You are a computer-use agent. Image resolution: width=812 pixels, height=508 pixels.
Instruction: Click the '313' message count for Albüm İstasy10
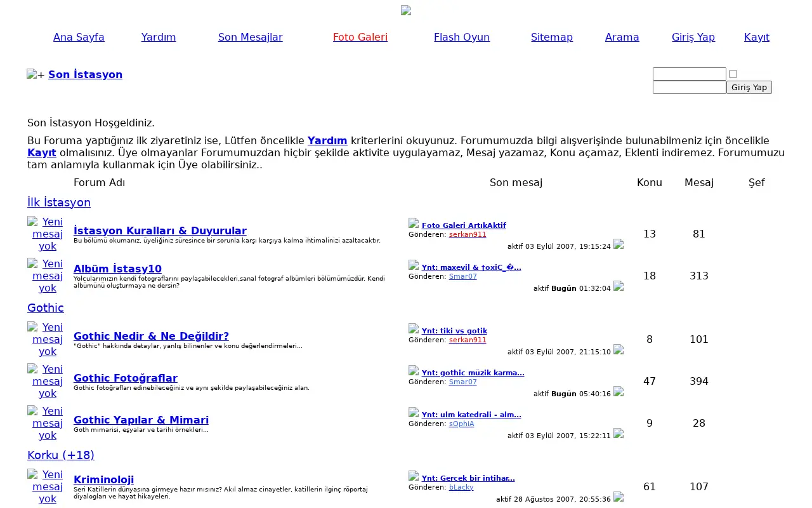click(699, 276)
